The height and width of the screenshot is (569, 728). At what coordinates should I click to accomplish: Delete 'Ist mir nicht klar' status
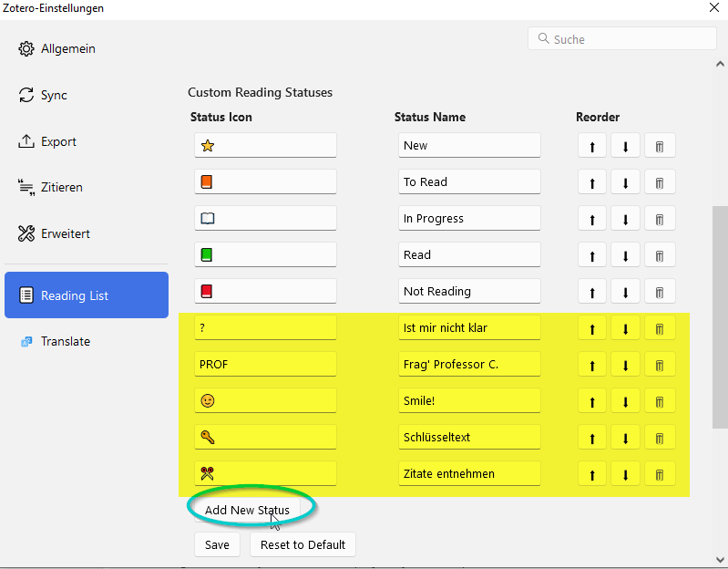(660, 328)
